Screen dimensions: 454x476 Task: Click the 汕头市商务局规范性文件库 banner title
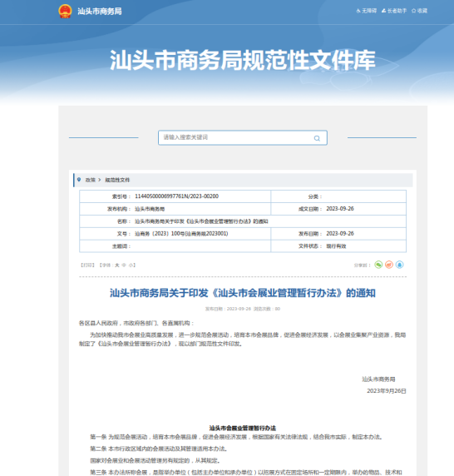(x=243, y=60)
